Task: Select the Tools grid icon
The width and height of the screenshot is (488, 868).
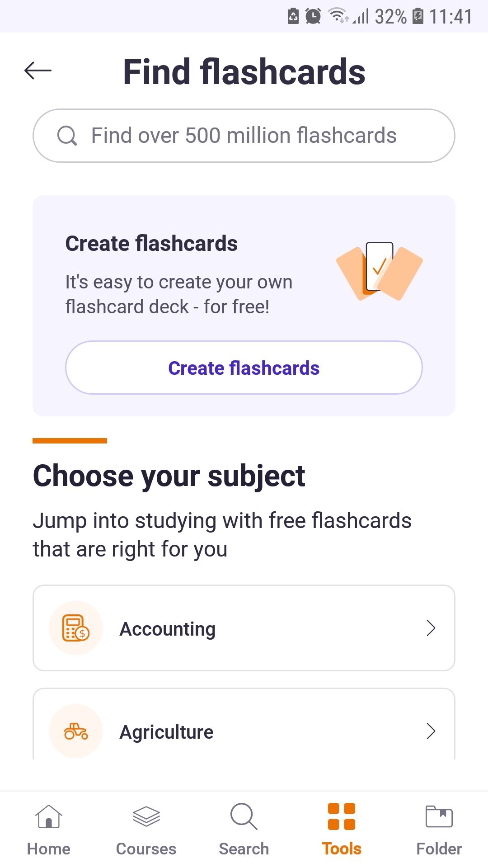Action: point(342,817)
